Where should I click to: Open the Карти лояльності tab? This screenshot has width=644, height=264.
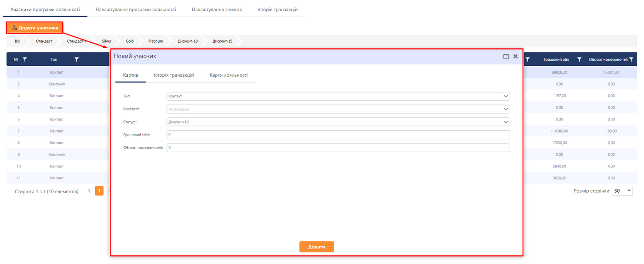(x=229, y=75)
